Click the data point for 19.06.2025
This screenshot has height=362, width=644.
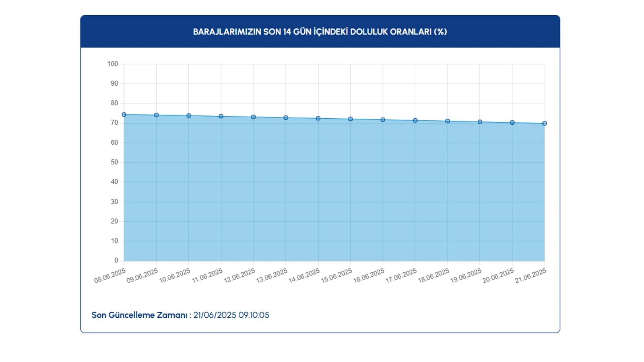[480, 122]
